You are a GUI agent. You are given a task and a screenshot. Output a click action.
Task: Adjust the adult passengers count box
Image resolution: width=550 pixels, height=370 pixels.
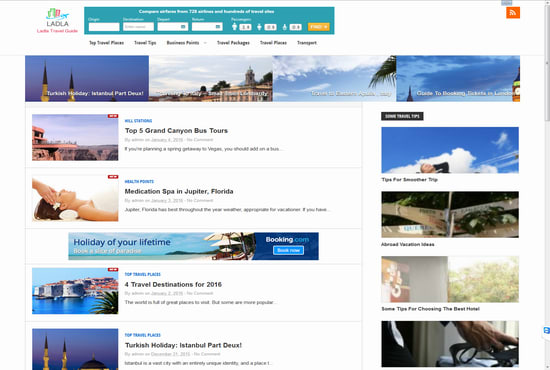point(245,27)
